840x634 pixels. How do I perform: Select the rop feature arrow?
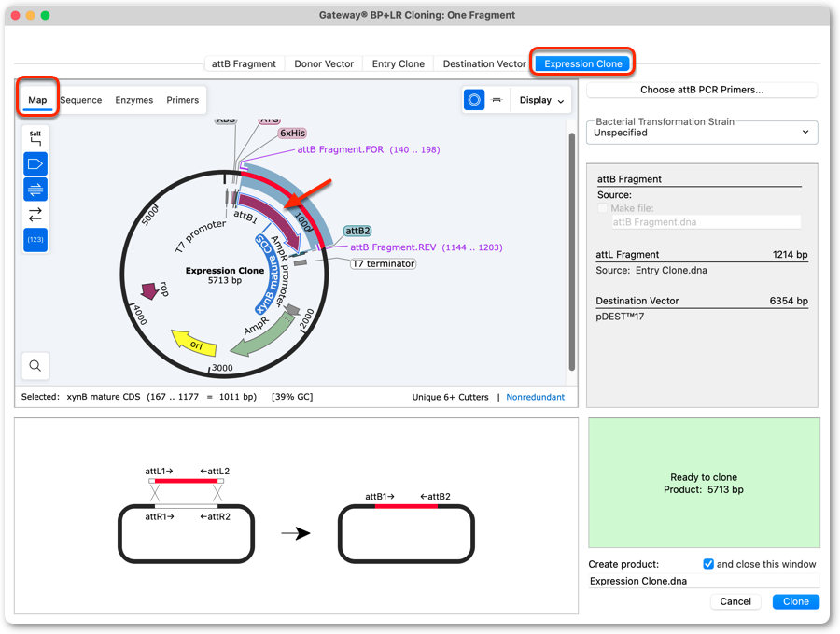point(149,290)
